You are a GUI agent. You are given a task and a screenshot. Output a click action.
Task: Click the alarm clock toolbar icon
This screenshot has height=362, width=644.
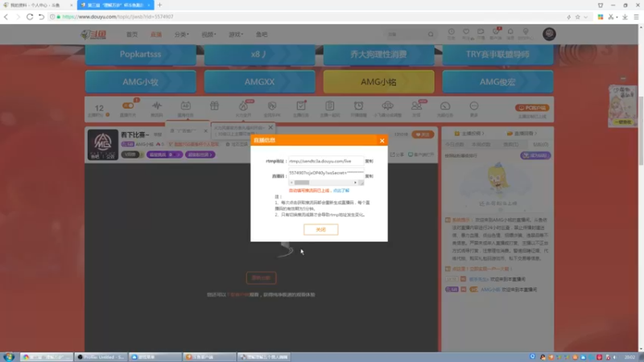(358, 106)
